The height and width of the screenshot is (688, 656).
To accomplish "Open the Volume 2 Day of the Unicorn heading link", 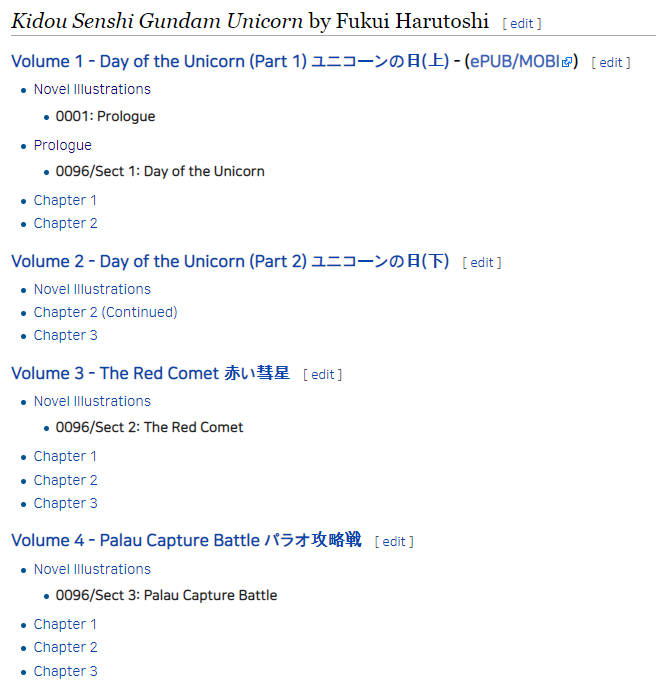I will [x=230, y=262].
